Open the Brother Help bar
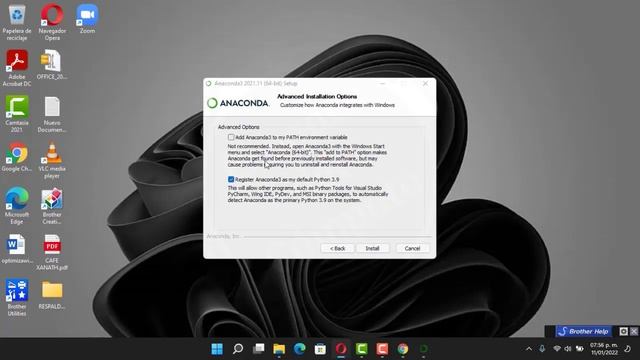Viewport: 640px width, 360px height. (584, 331)
